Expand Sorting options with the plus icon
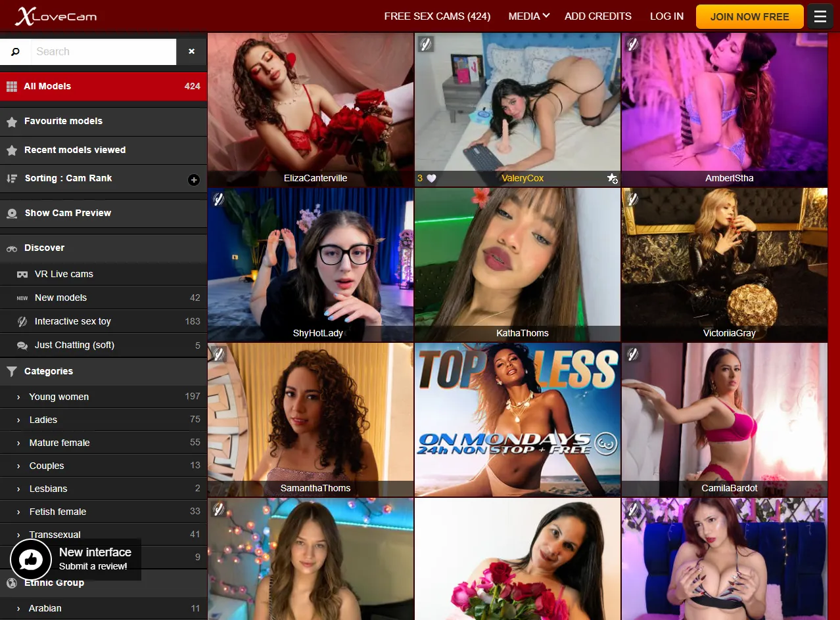 tap(194, 179)
